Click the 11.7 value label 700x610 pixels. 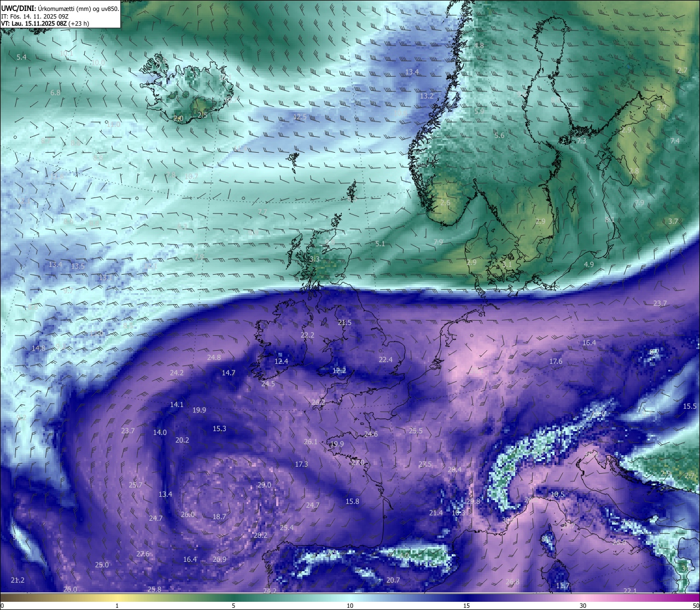point(563,586)
